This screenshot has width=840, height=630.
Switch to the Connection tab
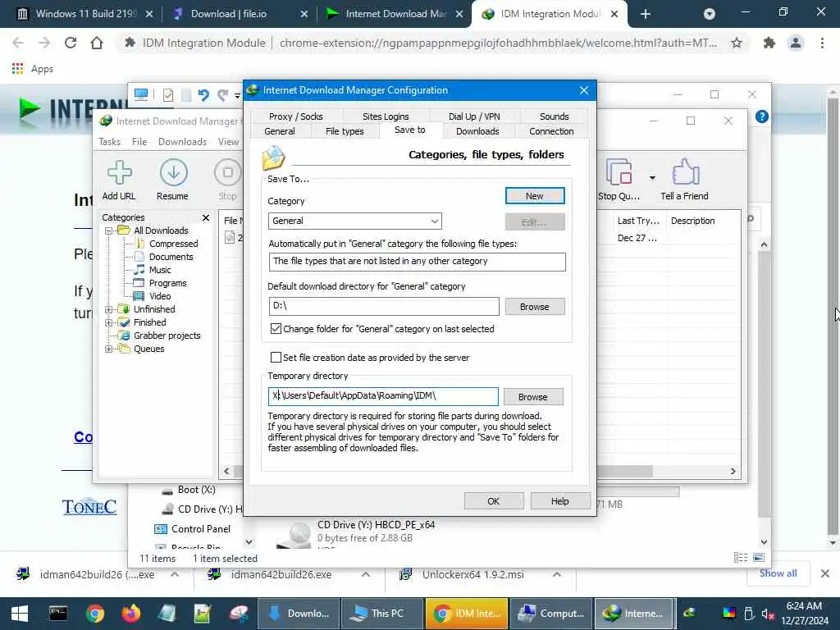coord(551,131)
